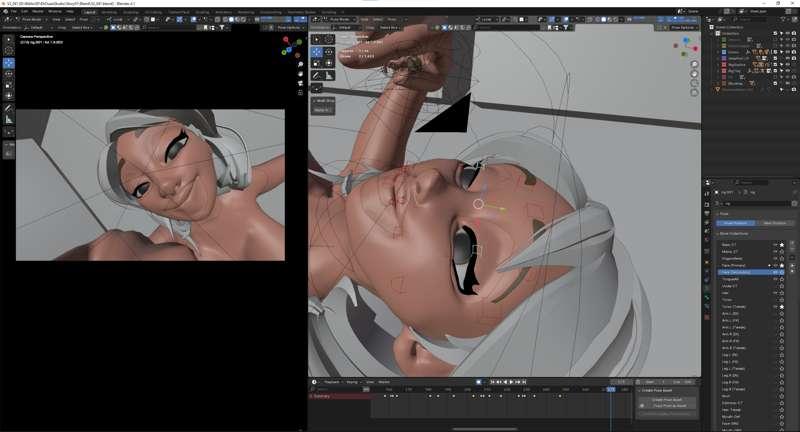This screenshot has width=800, height=432.
Task: Choose the Annotate tool in right viewport toolbar
Action: point(316,75)
